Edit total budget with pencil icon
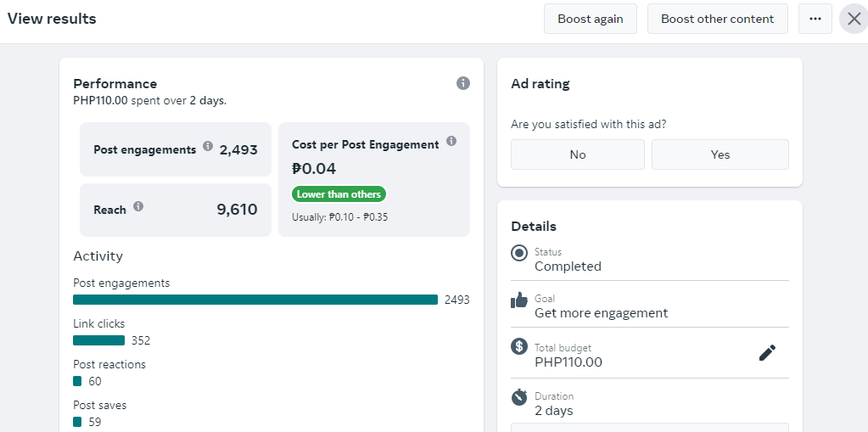Viewport: 868px width, 432px height. [767, 353]
